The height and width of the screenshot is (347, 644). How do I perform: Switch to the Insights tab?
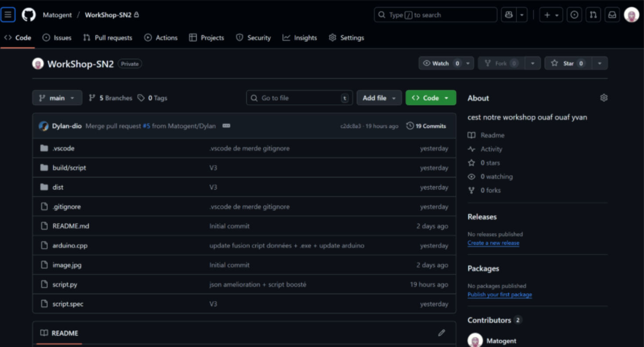299,38
